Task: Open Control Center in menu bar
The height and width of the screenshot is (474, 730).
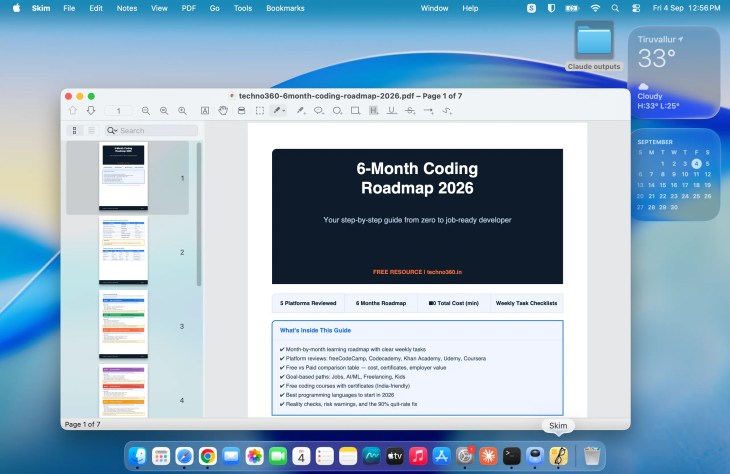Action: [636, 8]
